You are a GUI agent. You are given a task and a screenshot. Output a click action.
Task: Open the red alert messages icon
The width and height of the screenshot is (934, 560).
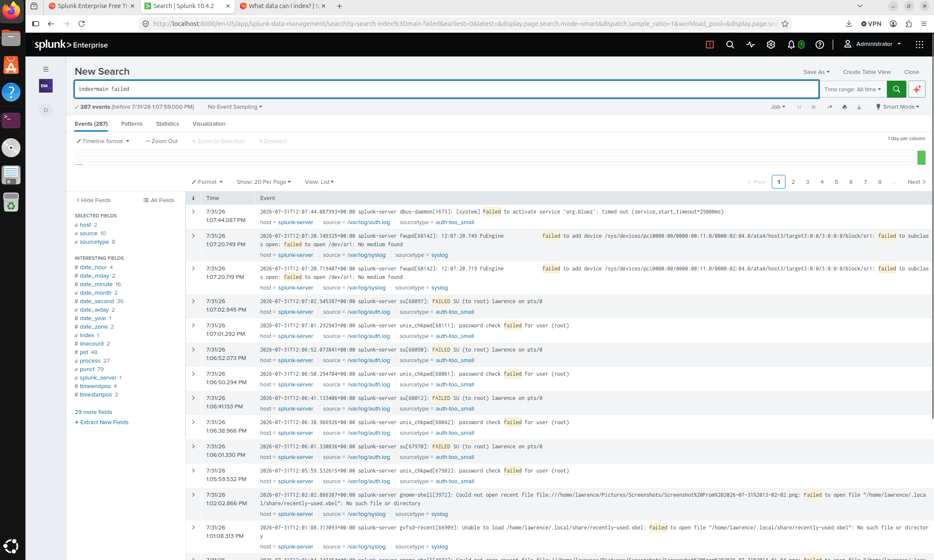pyautogui.click(x=709, y=45)
